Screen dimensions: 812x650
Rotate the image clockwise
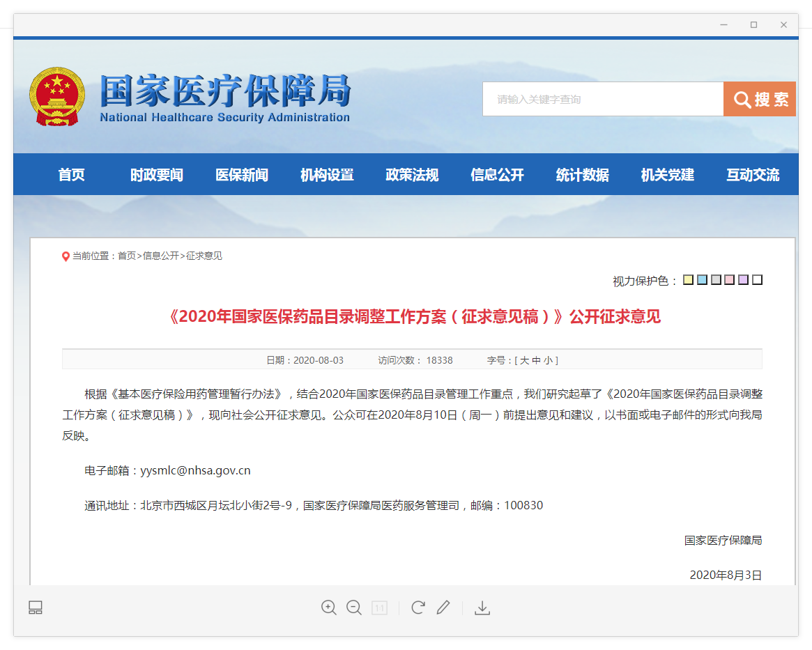418,607
